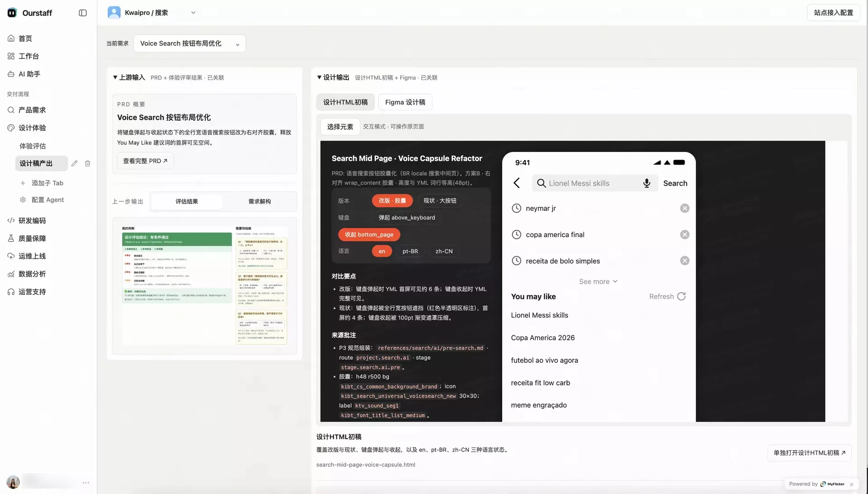The height and width of the screenshot is (494, 868).
Task: Remove the 'copa america final' history entry
Action: click(685, 234)
